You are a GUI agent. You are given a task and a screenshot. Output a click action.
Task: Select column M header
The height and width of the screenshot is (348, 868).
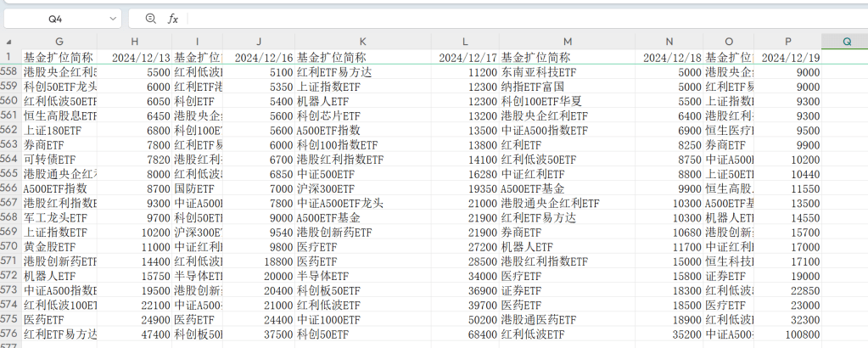pyautogui.click(x=566, y=42)
